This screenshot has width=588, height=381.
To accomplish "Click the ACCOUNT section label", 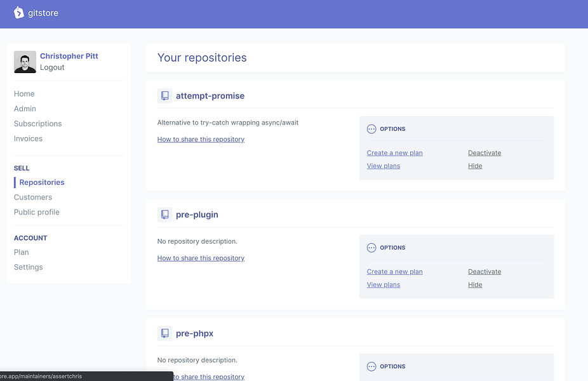I will click(30, 238).
